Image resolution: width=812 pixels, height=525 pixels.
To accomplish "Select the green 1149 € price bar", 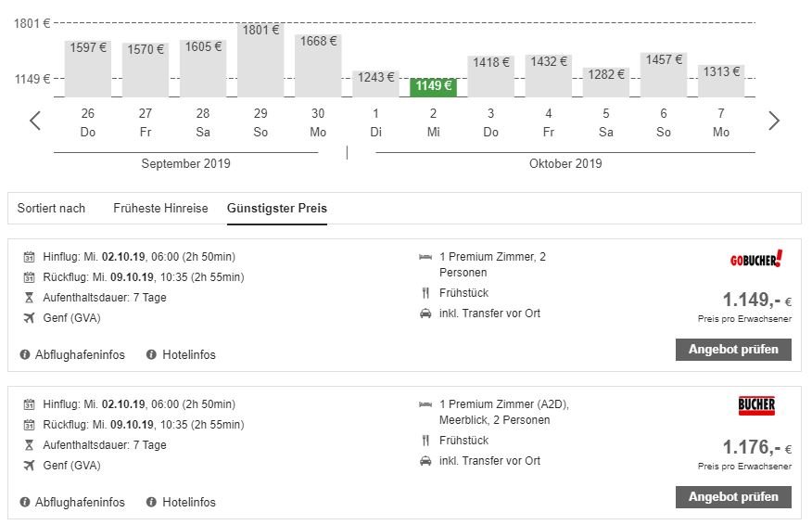I will tap(433, 87).
